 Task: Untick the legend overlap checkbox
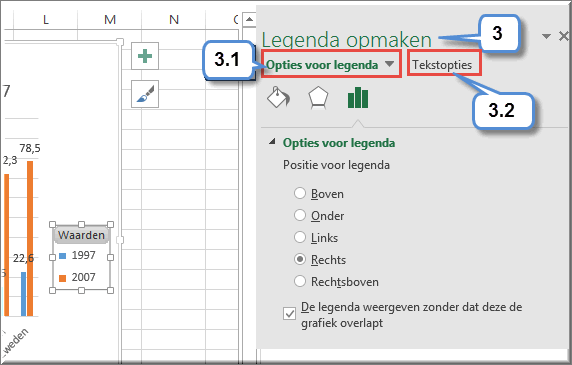[x=290, y=314]
